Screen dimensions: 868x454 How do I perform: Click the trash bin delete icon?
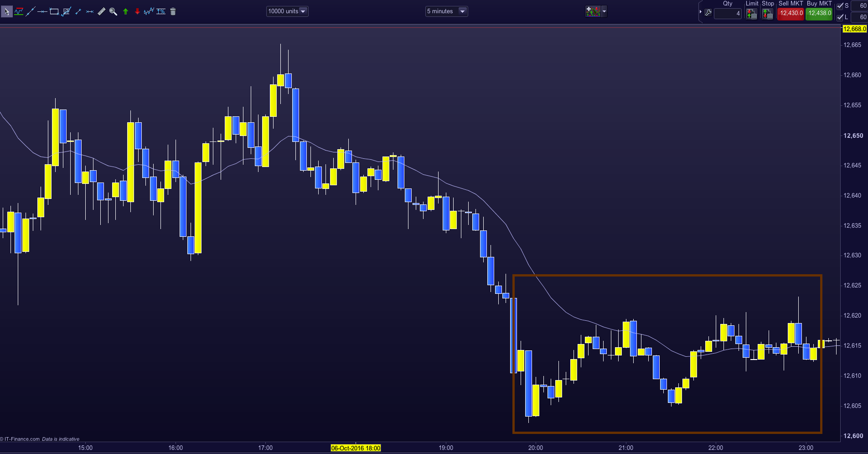pos(173,11)
